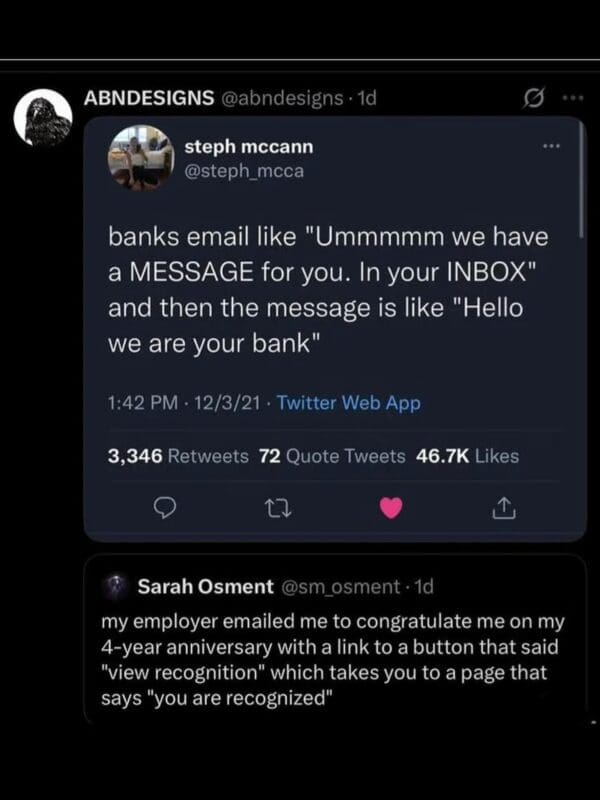View steph mccann's profile photo

coord(140,158)
